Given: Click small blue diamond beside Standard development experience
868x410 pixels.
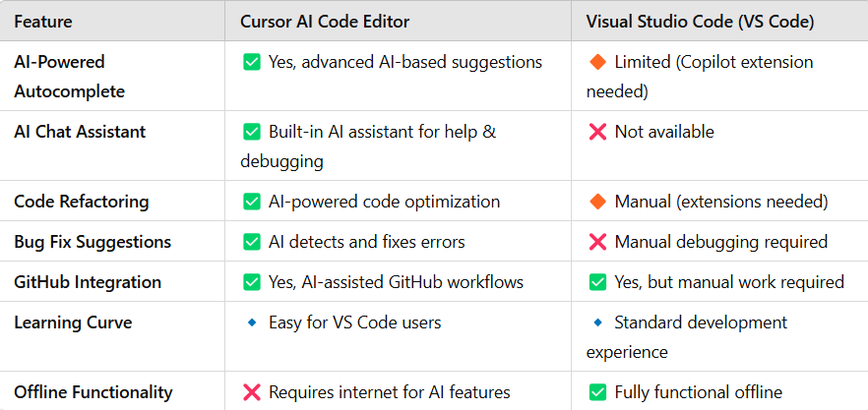Looking at the screenshot, I should (x=598, y=322).
